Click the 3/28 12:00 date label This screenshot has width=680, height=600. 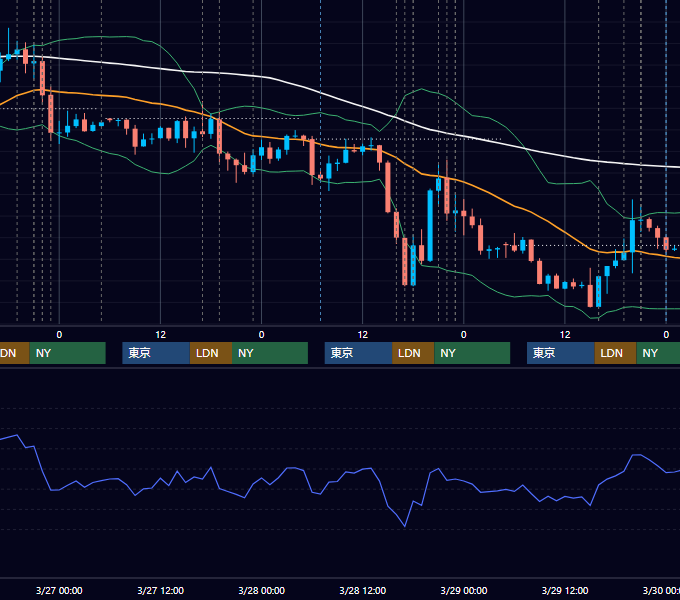tap(363, 590)
